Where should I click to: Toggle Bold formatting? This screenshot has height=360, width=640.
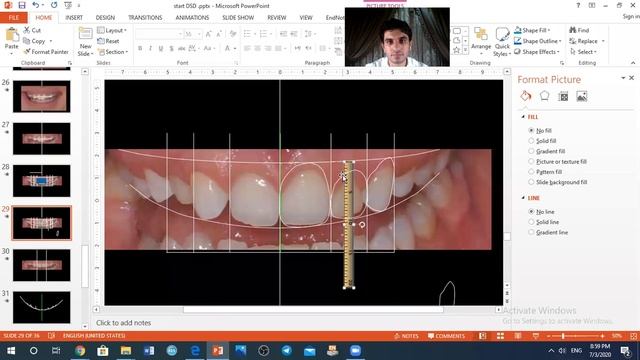coord(140,49)
